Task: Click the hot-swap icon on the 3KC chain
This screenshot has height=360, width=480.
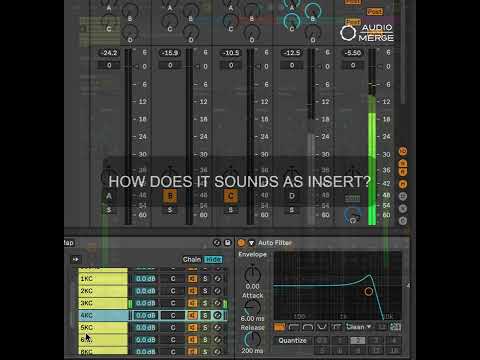Action: pos(217,303)
